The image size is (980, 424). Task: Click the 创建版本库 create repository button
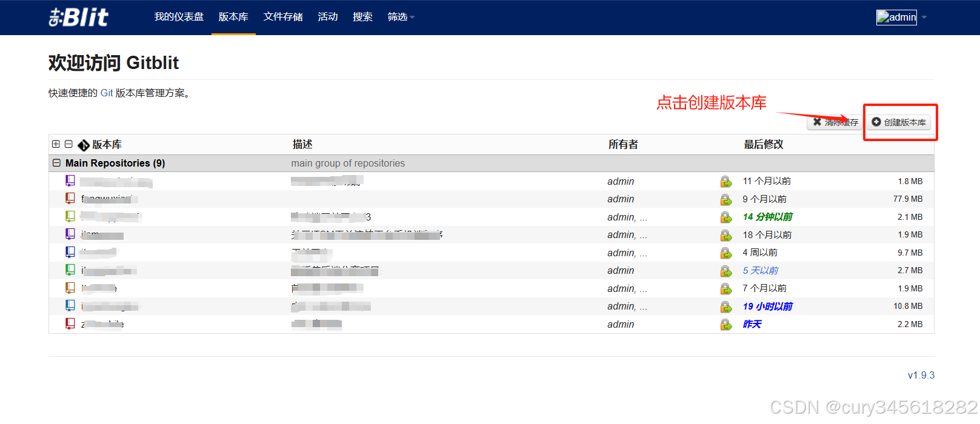pos(899,122)
